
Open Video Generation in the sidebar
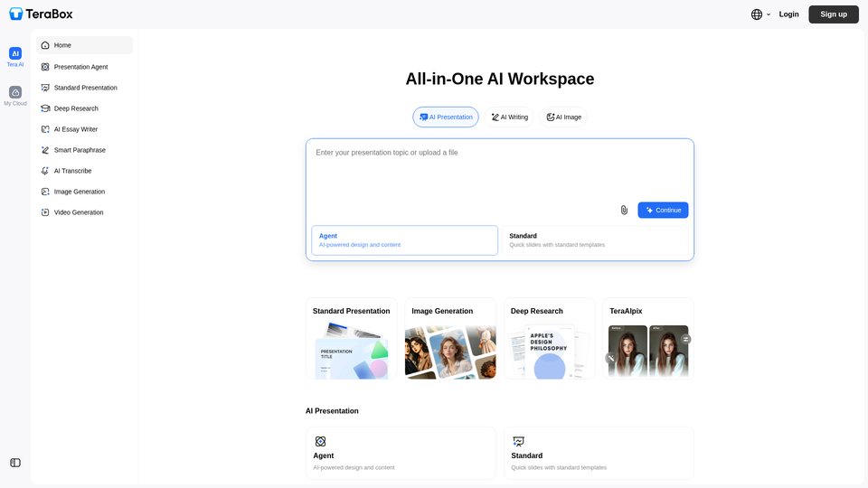[78, 212]
